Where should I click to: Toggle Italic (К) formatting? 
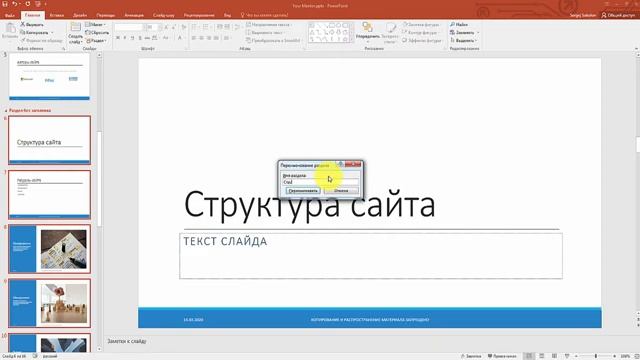click(x=125, y=38)
